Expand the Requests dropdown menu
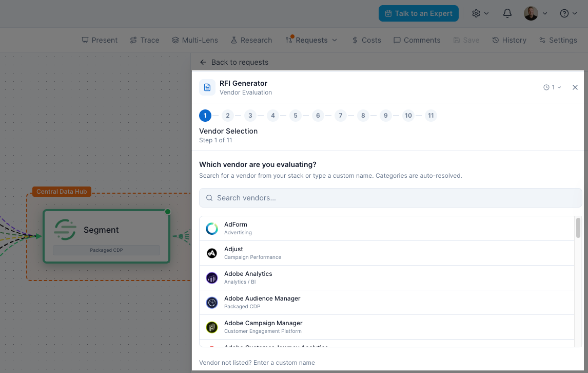 click(x=311, y=40)
